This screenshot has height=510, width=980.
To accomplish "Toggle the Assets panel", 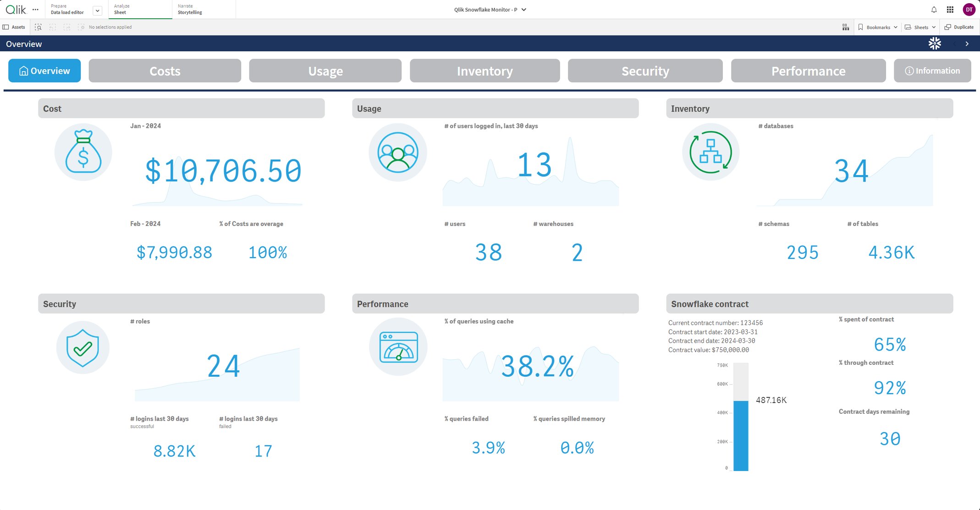I will pyautogui.click(x=14, y=27).
